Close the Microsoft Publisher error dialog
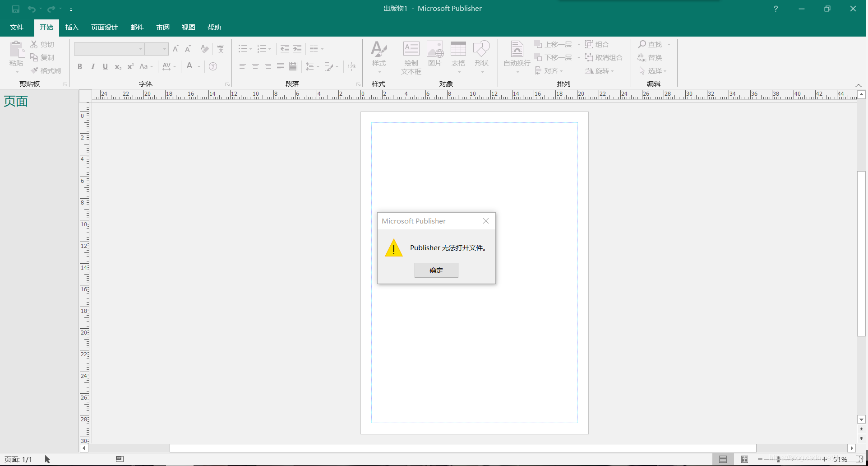 486,221
